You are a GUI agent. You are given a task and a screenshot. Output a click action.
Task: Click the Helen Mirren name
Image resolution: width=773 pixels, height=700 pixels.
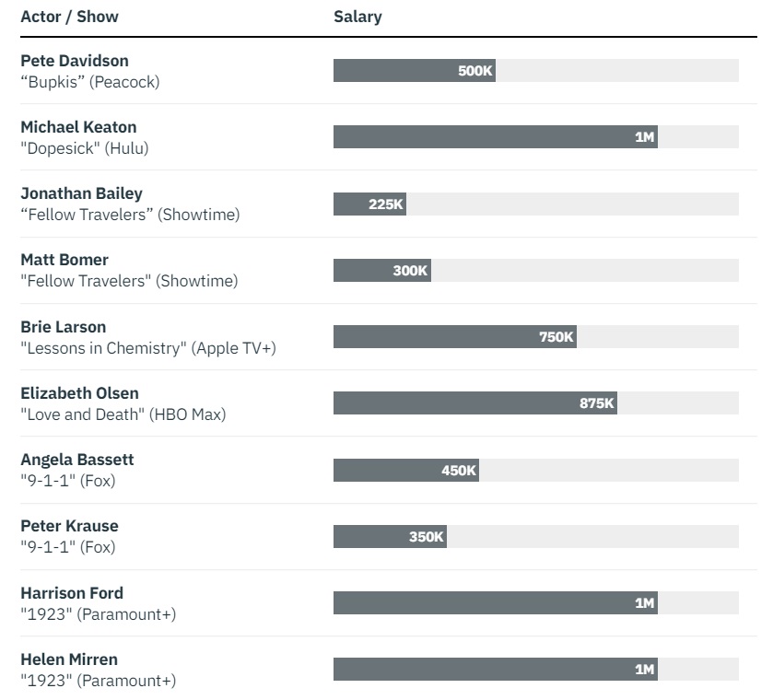(69, 659)
